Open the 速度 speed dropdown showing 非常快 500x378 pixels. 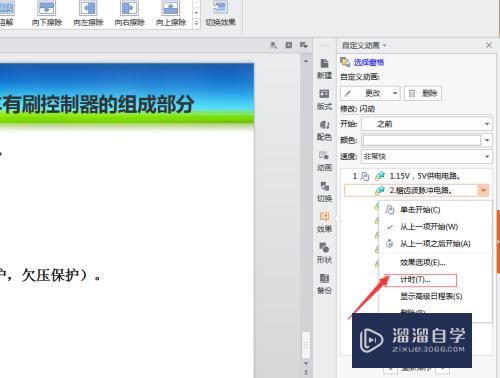(427, 156)
